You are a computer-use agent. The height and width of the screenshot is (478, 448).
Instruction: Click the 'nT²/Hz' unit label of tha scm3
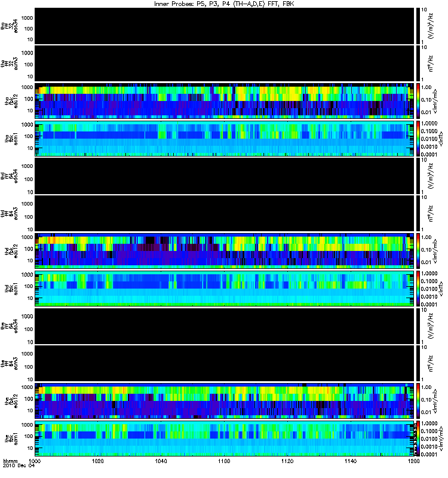pos(431,63)
